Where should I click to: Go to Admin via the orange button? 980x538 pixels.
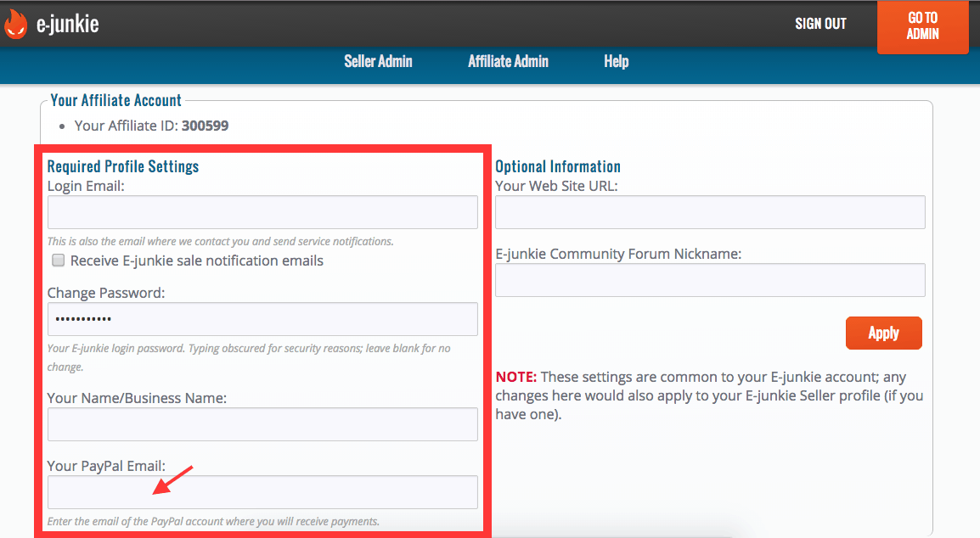[922, 26]
